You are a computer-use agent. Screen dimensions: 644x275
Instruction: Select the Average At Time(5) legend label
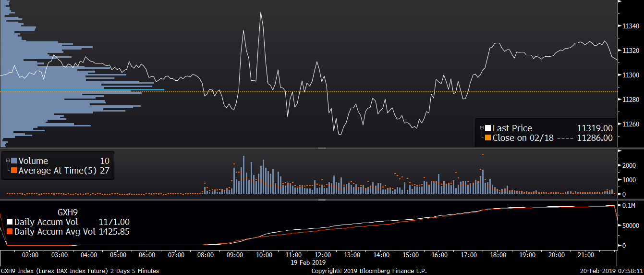pyautogui.click(x=58, y=171)
